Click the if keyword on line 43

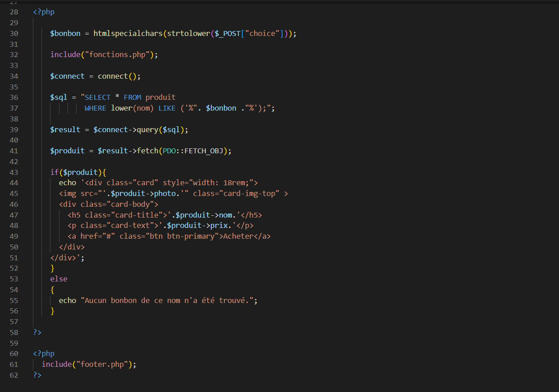pos(54,173)
